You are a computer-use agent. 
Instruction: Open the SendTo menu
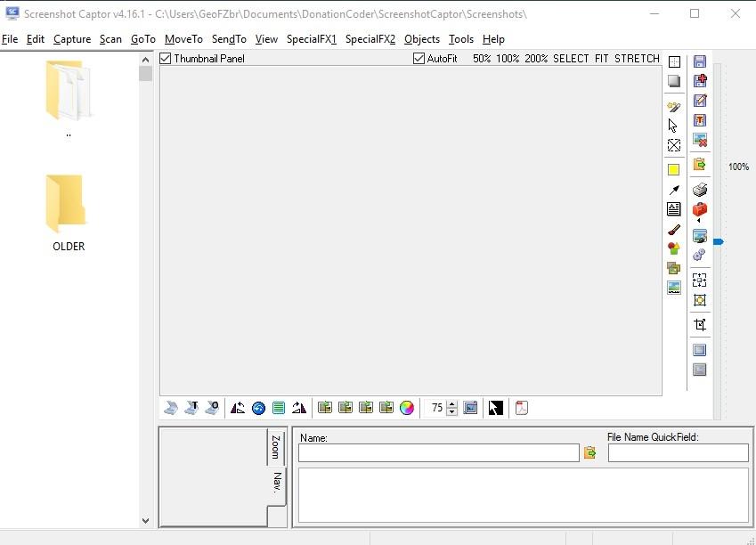[x=229, y=39]
